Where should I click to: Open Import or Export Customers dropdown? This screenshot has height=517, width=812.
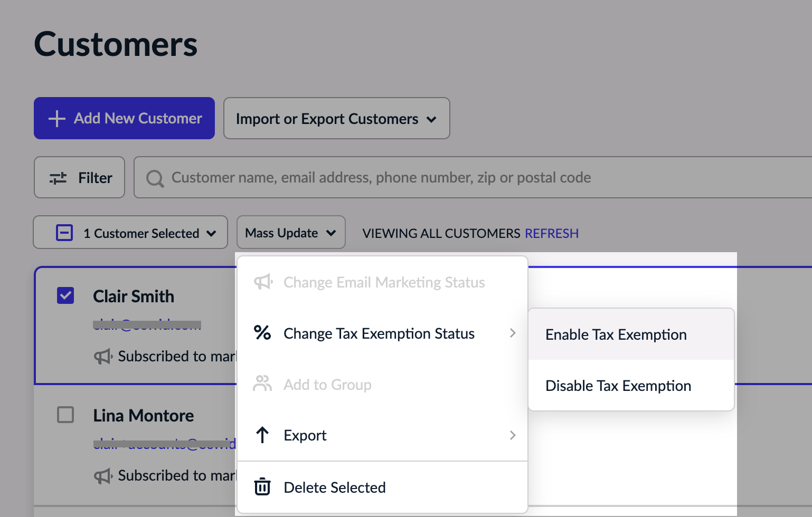[336, 119]
